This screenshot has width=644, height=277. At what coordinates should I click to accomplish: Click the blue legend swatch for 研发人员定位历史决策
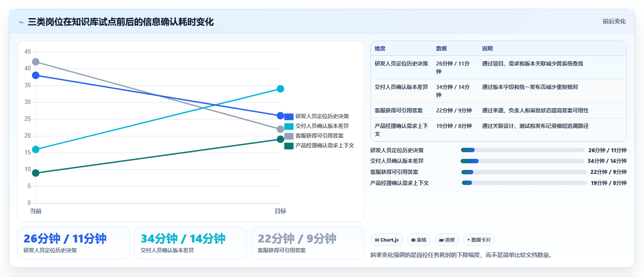[x=289, y=116]
